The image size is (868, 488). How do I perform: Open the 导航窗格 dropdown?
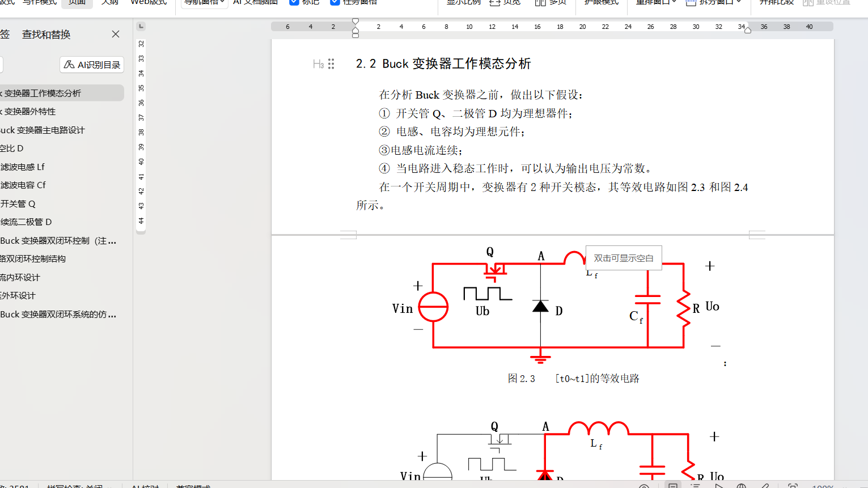click(204, 2)
